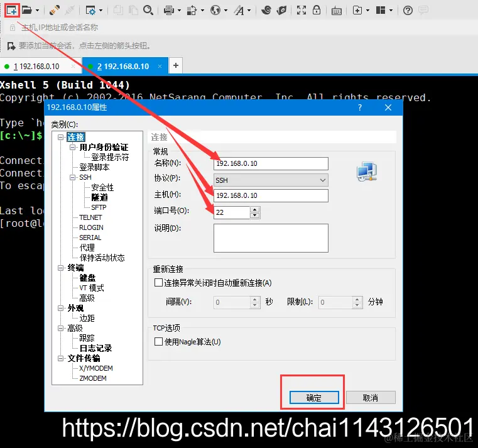Click the Disconnect plug icon
The image size is (478, 448).
coord(70,11)
